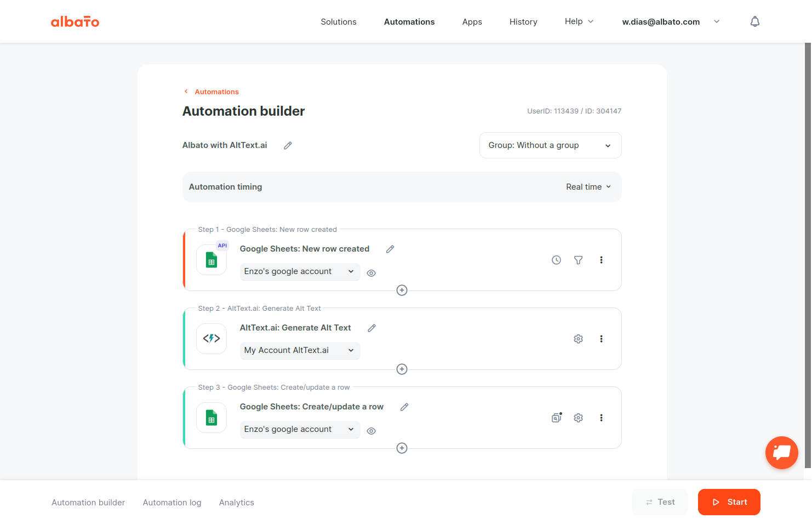Open gear settings for the AltText.ai step
Viewport: 812px width, 524px height.
tap(578, 339)
